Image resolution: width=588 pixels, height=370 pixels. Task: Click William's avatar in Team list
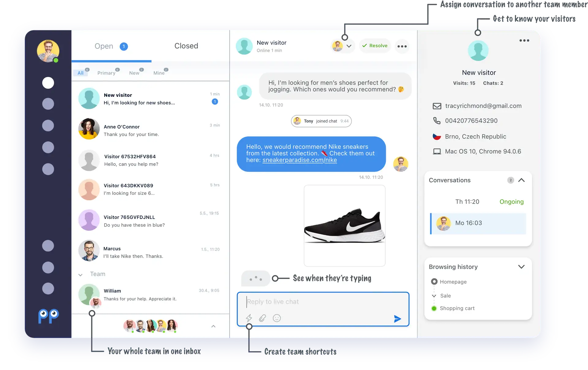[x=89, y=295]
